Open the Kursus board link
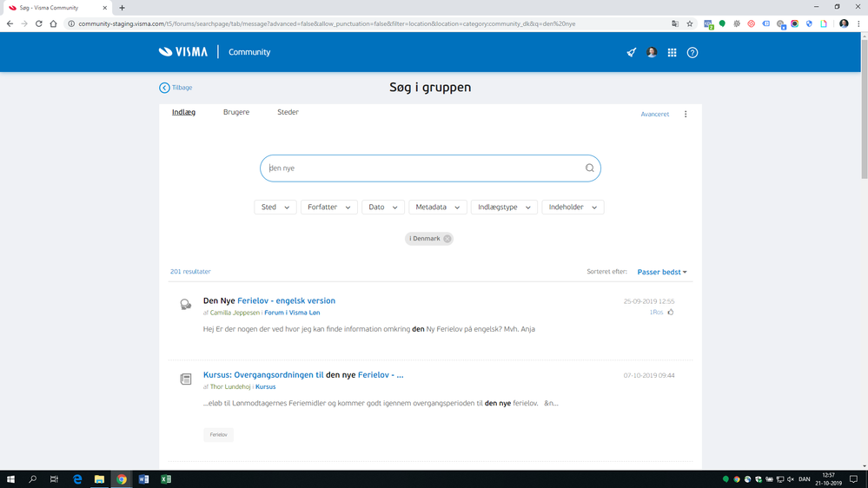The height and width of the screenshot is (488, 868). 265,386
